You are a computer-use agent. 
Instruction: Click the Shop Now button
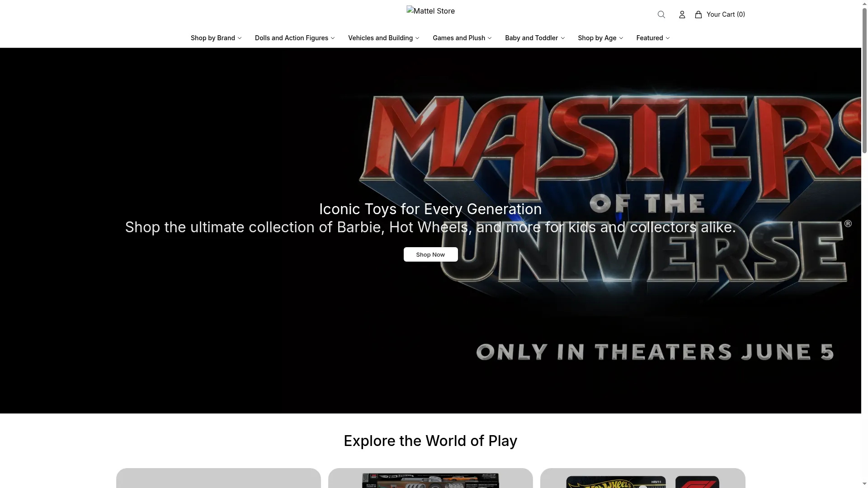coord(430,254)
